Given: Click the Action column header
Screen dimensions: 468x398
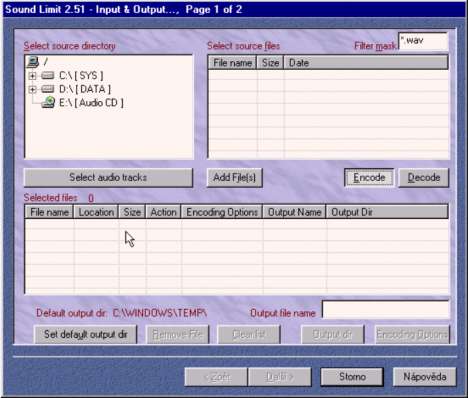Looking at the screenshot, I should click(x=163, y=212).
